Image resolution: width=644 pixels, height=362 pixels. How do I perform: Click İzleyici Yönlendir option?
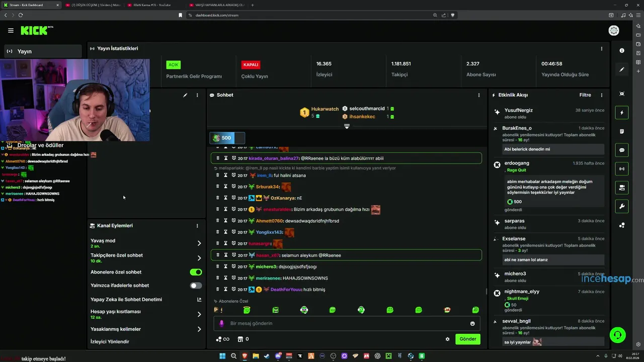pyautogui.click(x=110, y=342)
